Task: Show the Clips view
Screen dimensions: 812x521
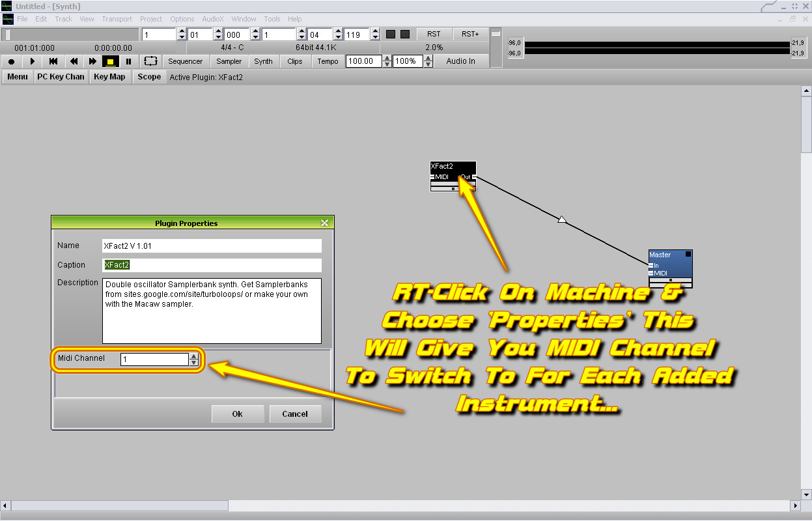Action: tap(295, 61)
